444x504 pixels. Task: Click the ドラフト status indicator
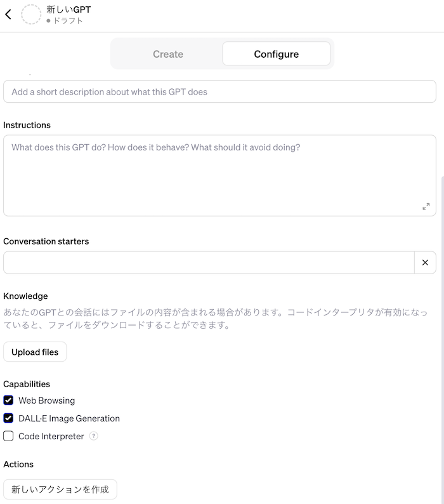(65, 21)
